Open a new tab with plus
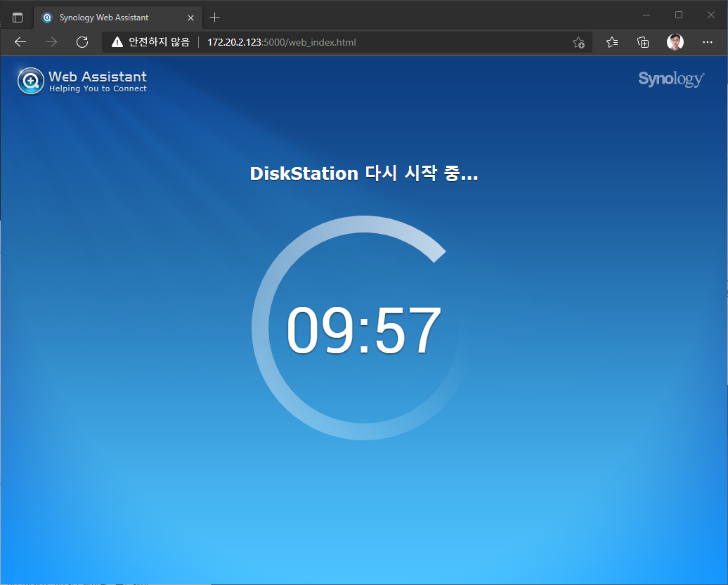 pos(214,18)
